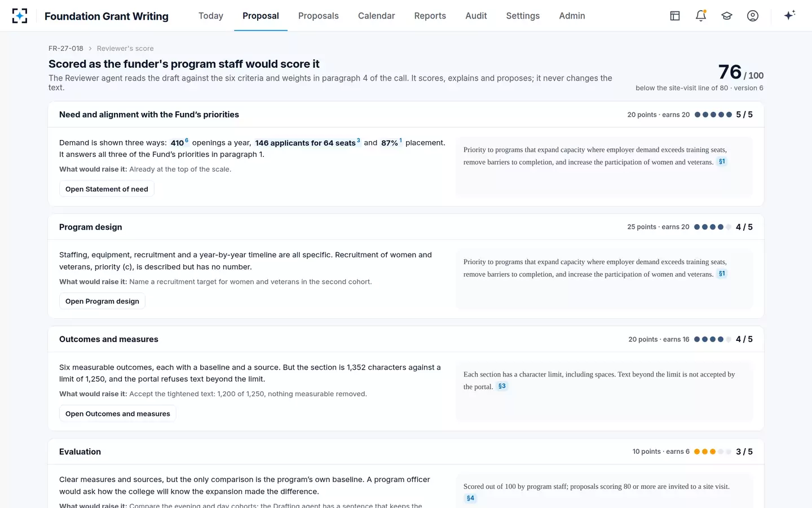Screen dimensions: 812x508
Task: Launch the AI sparkle assistant icon
Action: pos(789,16)
